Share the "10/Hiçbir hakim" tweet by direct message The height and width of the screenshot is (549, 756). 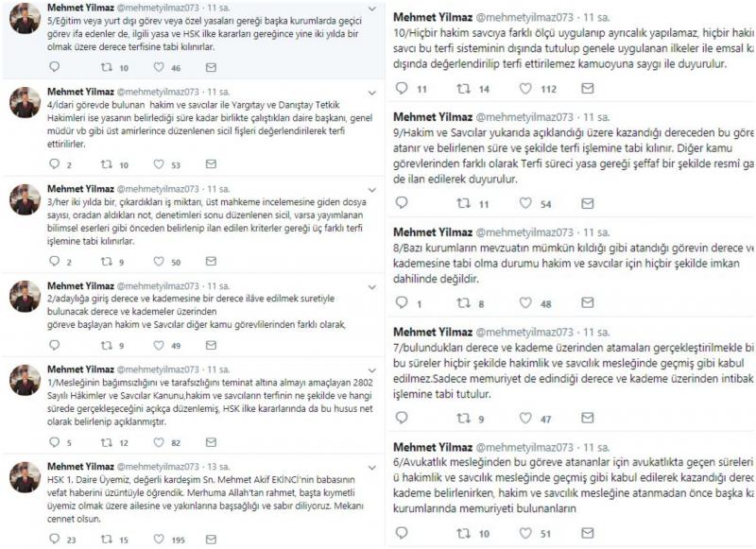(588, 88)
